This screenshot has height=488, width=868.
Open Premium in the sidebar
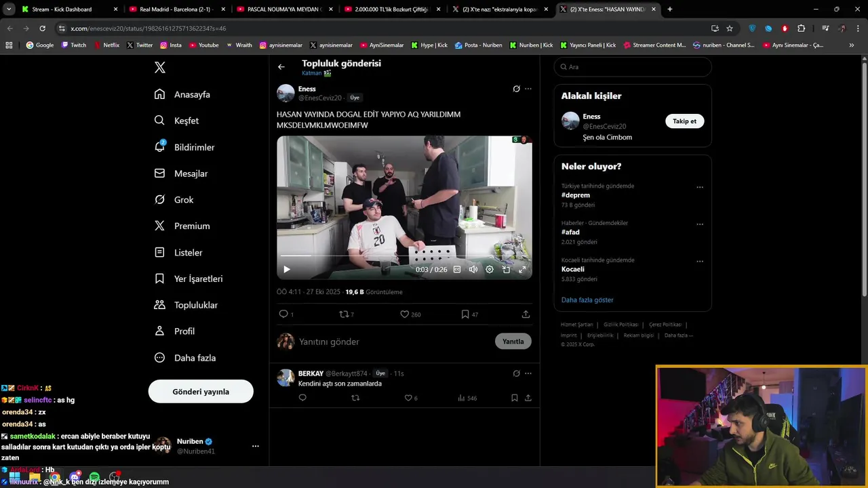[x=182, y=226]
